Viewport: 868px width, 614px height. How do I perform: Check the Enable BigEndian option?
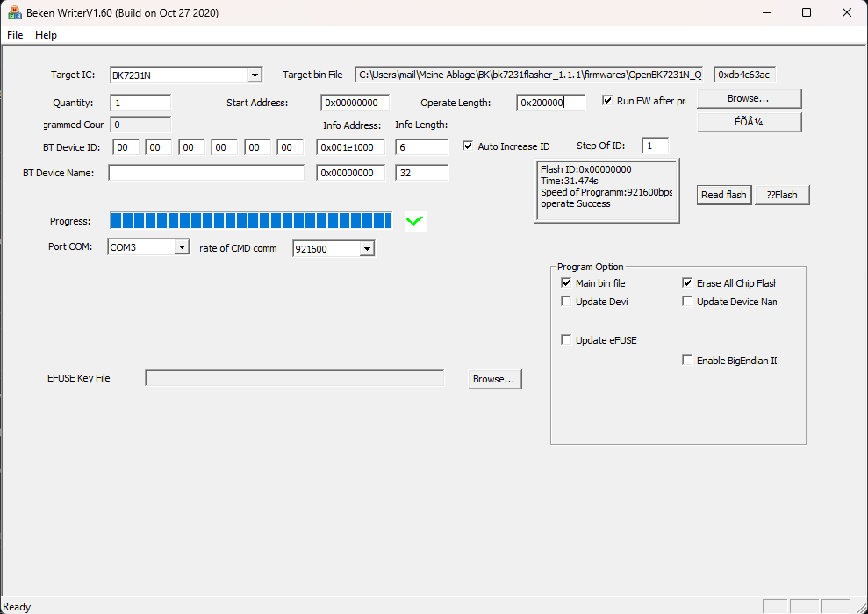687,360
